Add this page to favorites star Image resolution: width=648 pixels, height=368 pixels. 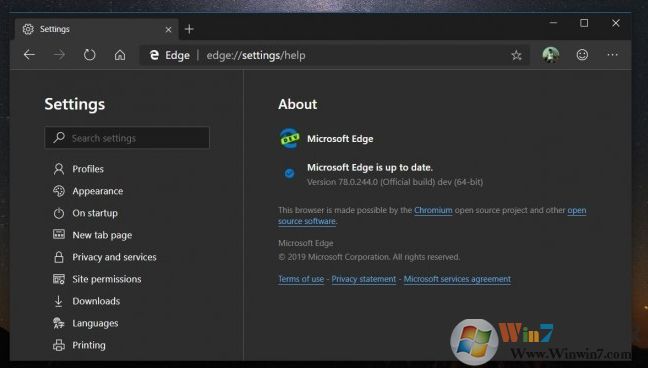coord(516,55)
